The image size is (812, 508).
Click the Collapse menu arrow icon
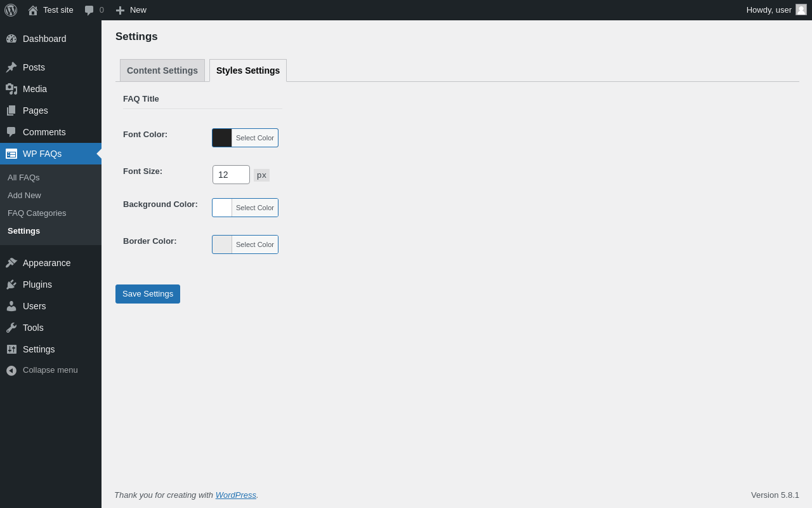tap(11, 370)
